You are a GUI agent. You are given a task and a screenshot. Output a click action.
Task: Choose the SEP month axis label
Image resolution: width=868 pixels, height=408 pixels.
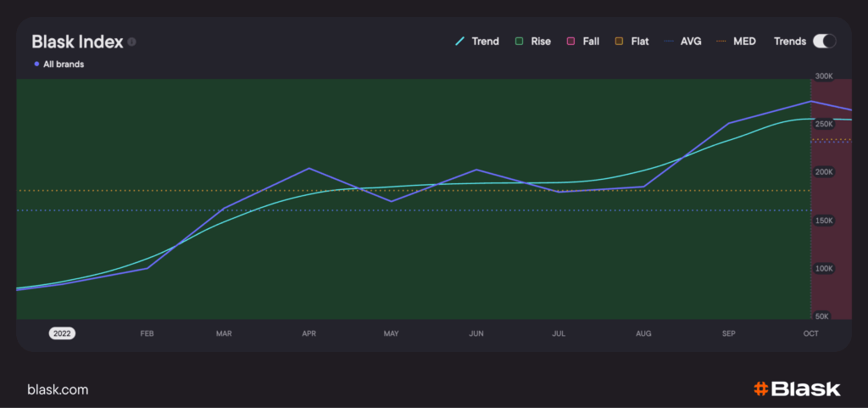point(728,334)
